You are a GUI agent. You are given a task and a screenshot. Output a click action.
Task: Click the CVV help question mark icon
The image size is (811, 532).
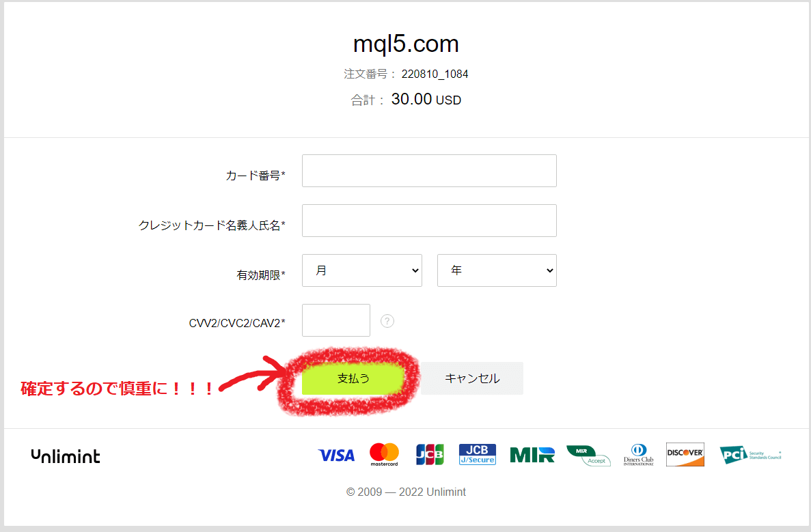pos(387,321)
